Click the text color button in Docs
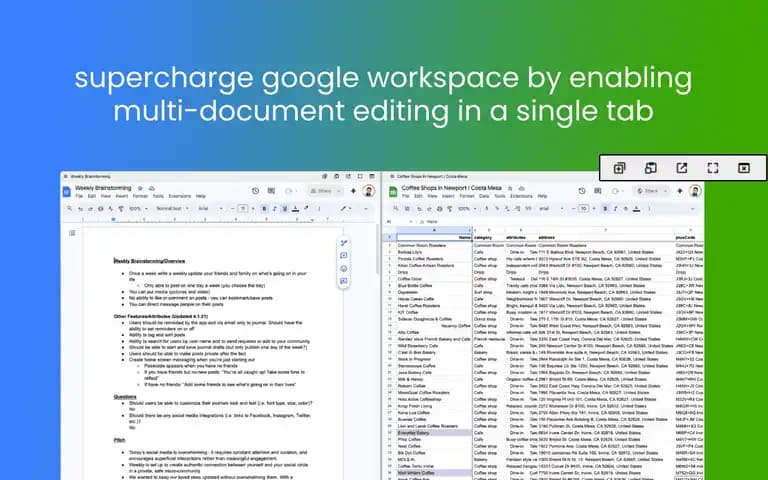Screen dimensions: 768x480 tap(295, 209)
